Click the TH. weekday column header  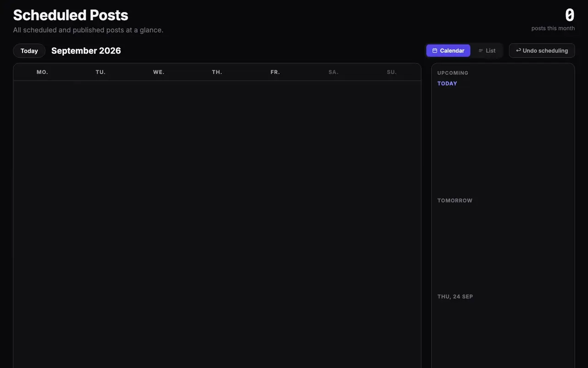pos(217,72)
